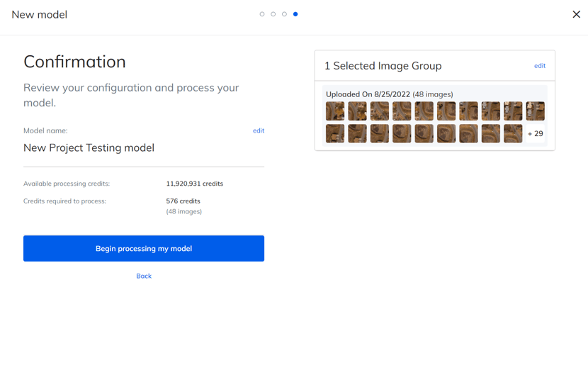Image resolution: width=588 pixels, height=375 pixels.
Task: Click the 11,920,931 available credits value
Action: (x=194, y=184)
